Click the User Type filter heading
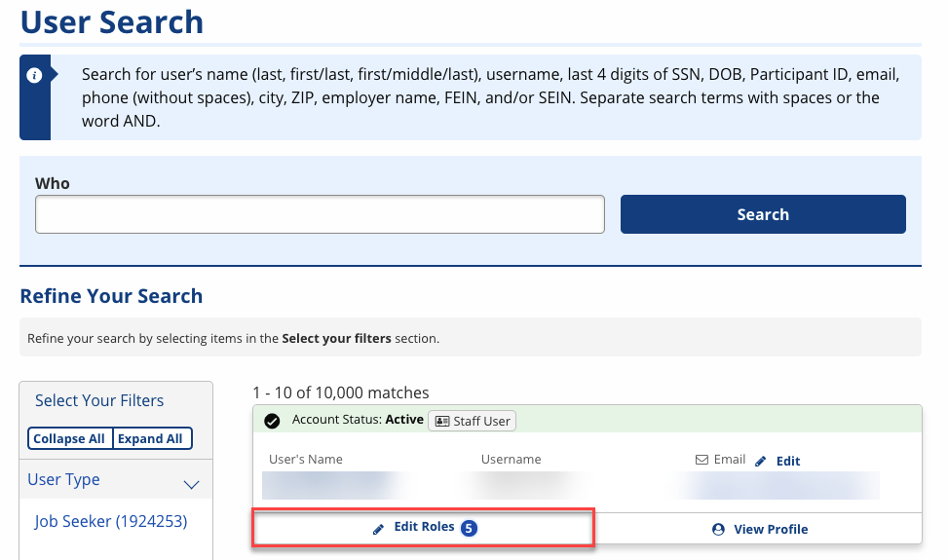 click(64, 479)
